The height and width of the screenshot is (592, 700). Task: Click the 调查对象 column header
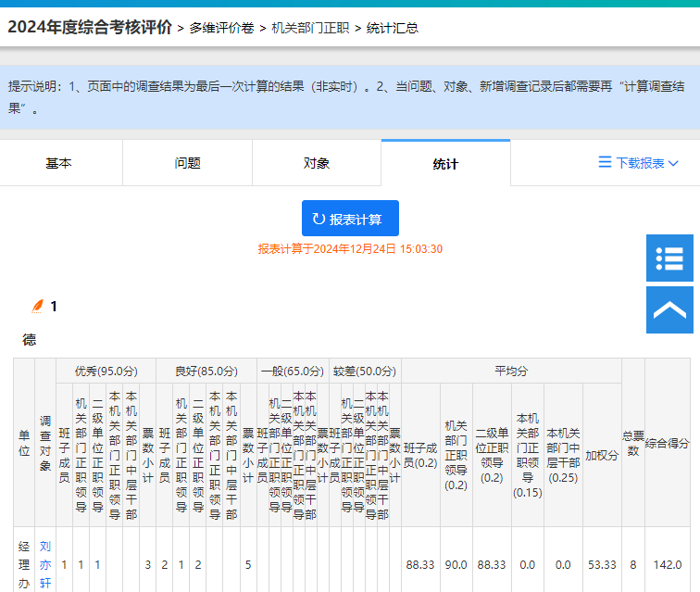click(x=45, y=443)
